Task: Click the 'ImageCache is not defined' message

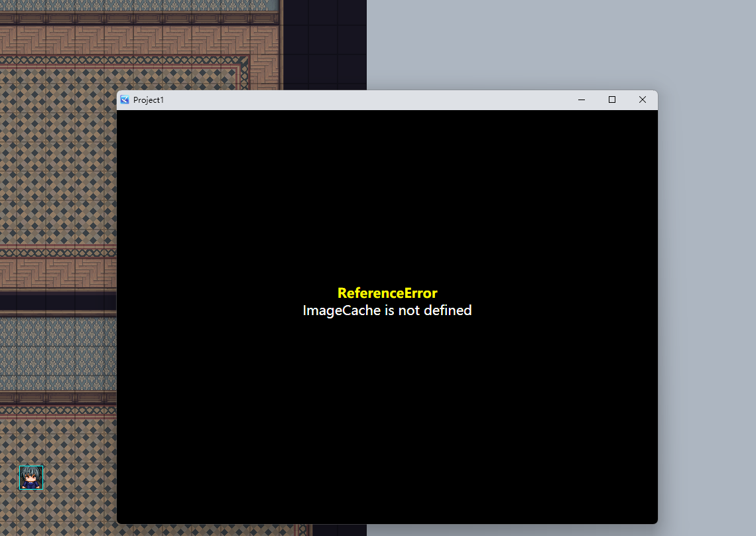Action: pyautogui.click(x=387, y=310)
